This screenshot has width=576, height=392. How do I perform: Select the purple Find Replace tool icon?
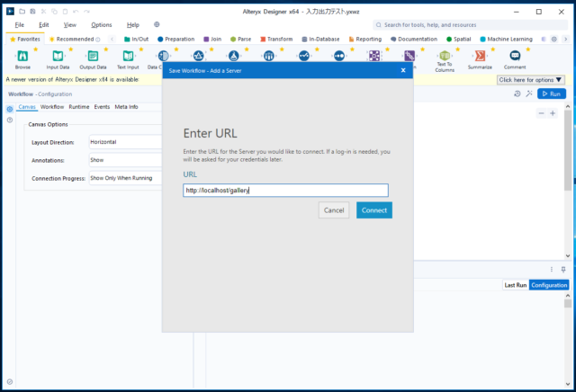(x=374, y=56)
